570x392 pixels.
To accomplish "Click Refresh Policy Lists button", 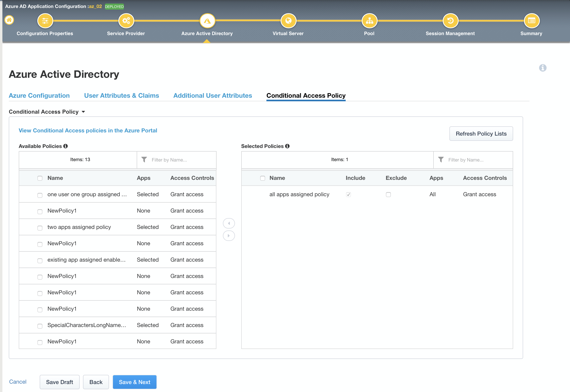I will [x=481, y=134].
